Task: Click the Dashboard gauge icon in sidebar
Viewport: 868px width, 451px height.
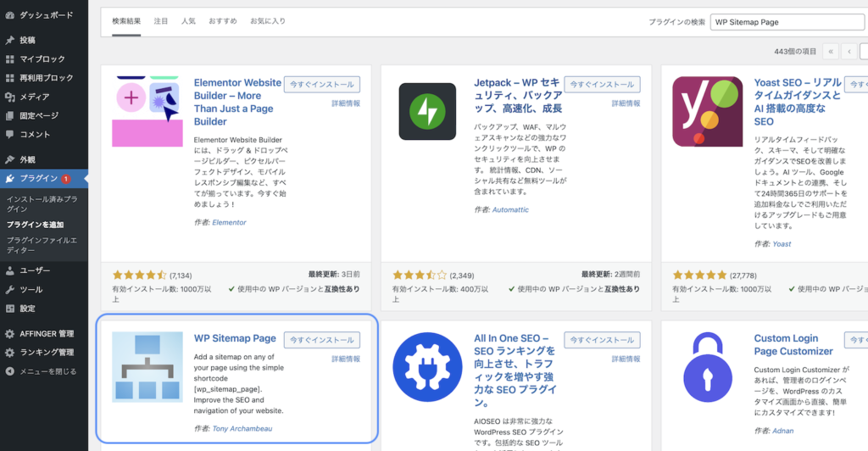Action: pyautogui.click(x=9, y=15)
